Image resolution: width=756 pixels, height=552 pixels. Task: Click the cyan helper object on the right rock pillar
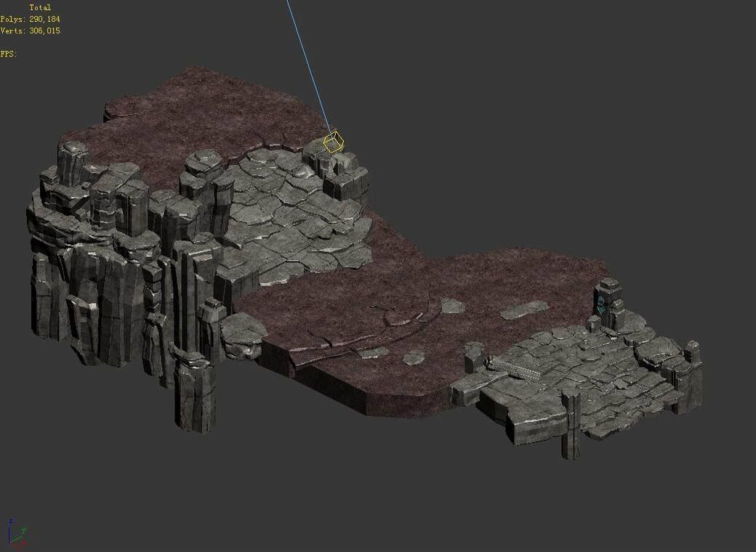tap(600, 304)
